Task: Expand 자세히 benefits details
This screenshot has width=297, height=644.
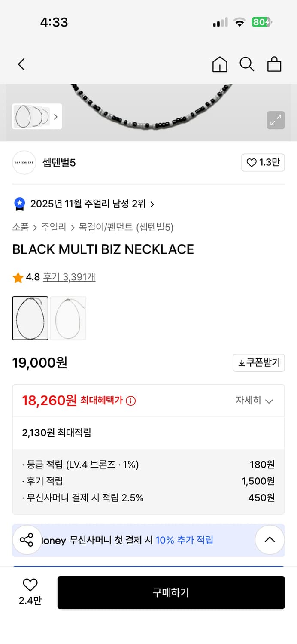Action: pyautogui.click(x=255, y=400)
